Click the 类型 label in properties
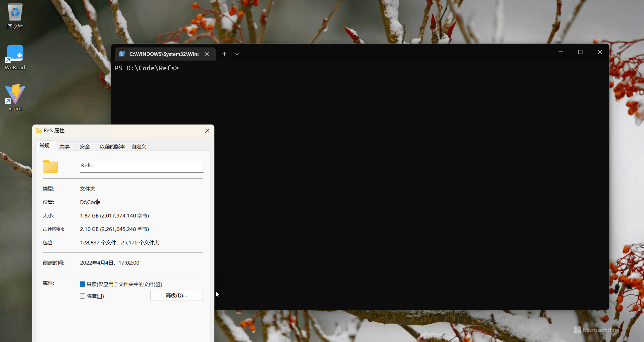 pyautogui.click(x=48, y=189)
